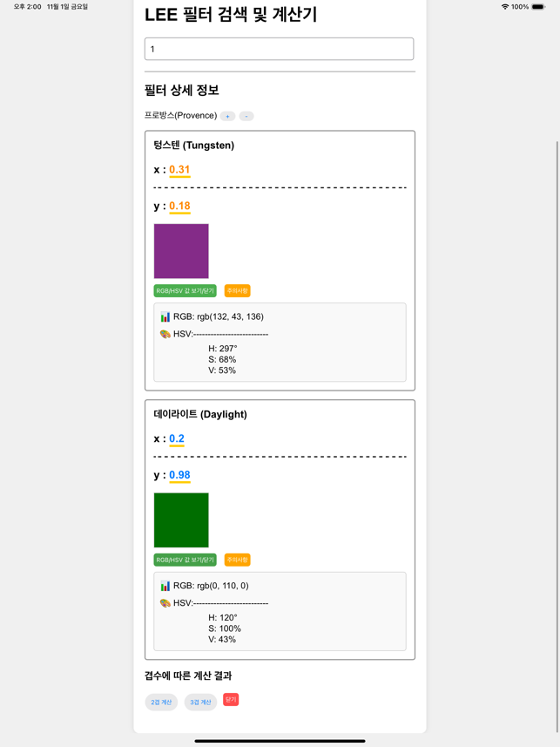560x747 pixels.
Task: Focus the filter number search field
Action: tap(279, 49)
